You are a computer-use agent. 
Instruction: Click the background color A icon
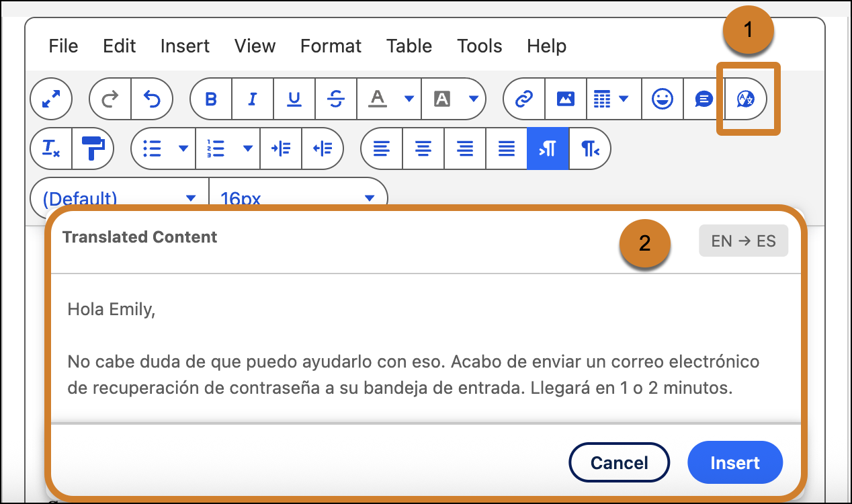tap(441, 99)
